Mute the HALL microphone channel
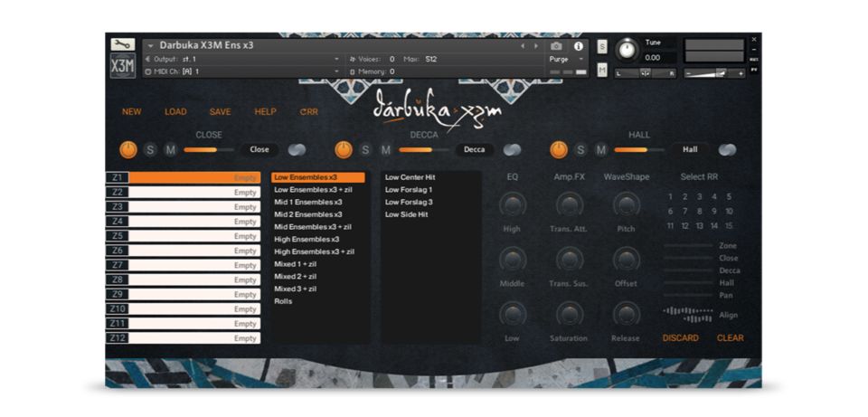 599,150
